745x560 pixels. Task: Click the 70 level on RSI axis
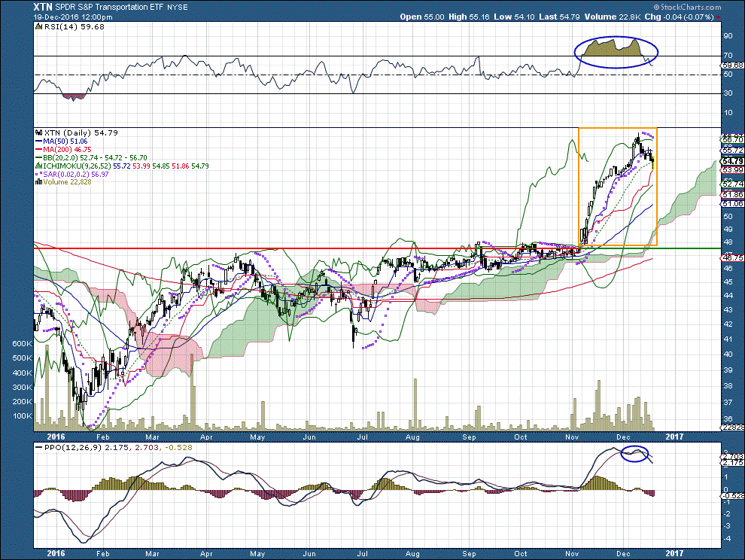(728, 56)
